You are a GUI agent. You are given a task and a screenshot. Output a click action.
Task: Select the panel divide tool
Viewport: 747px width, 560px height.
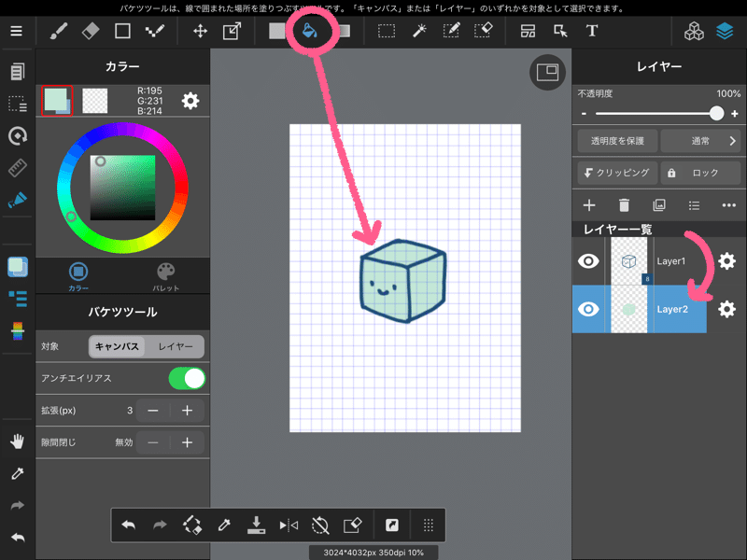click(x=528, y=32)
